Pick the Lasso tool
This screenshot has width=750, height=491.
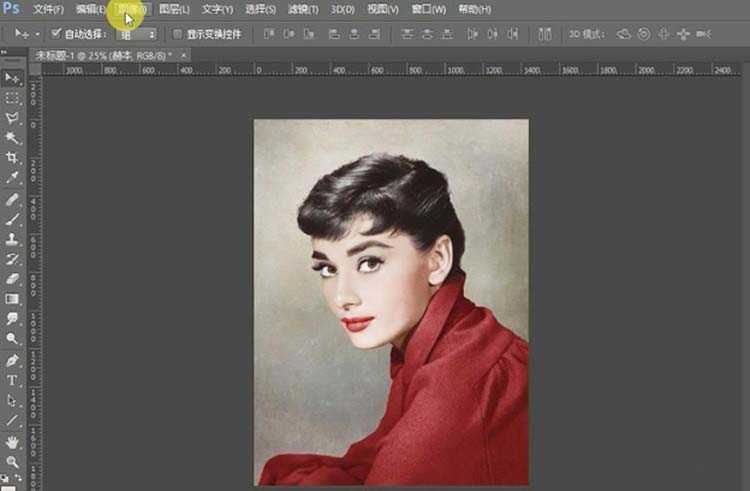coord(13,118)
